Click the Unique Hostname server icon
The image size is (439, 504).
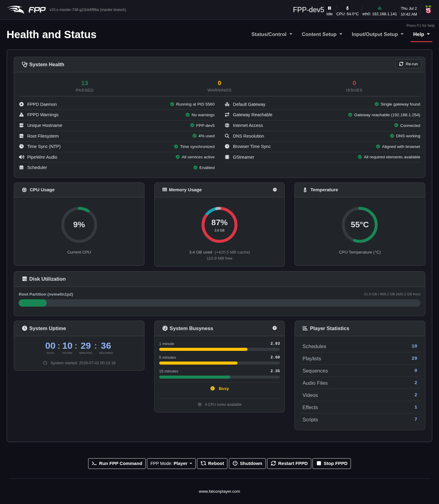[x=21, y=125]
